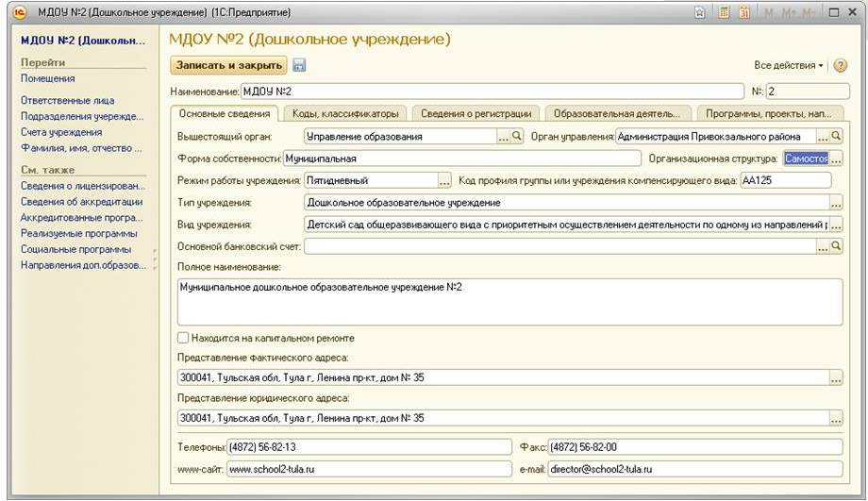Viewport: 868px width, 501px height.
Task: Open selection for Организационная структура field
Action: [x=836, y=159]
